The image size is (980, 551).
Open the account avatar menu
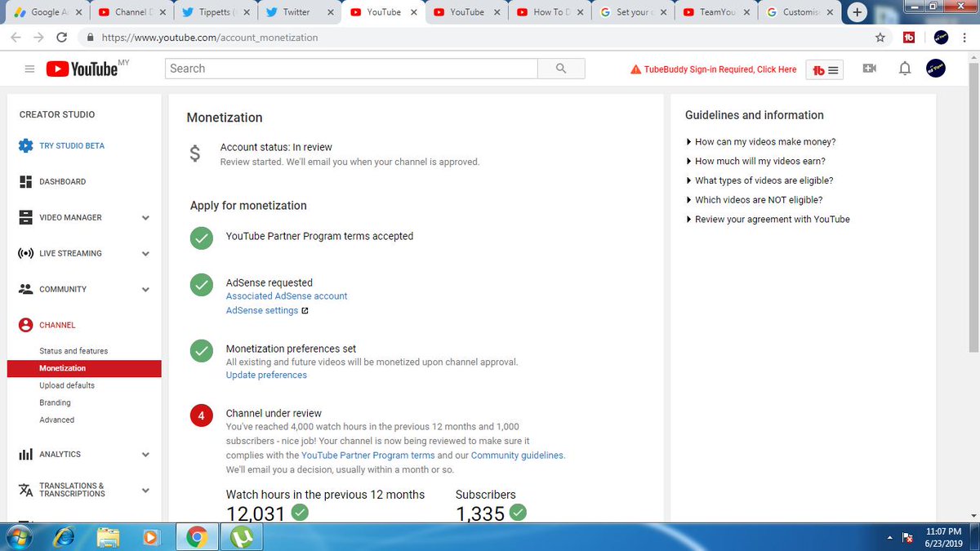936,69
